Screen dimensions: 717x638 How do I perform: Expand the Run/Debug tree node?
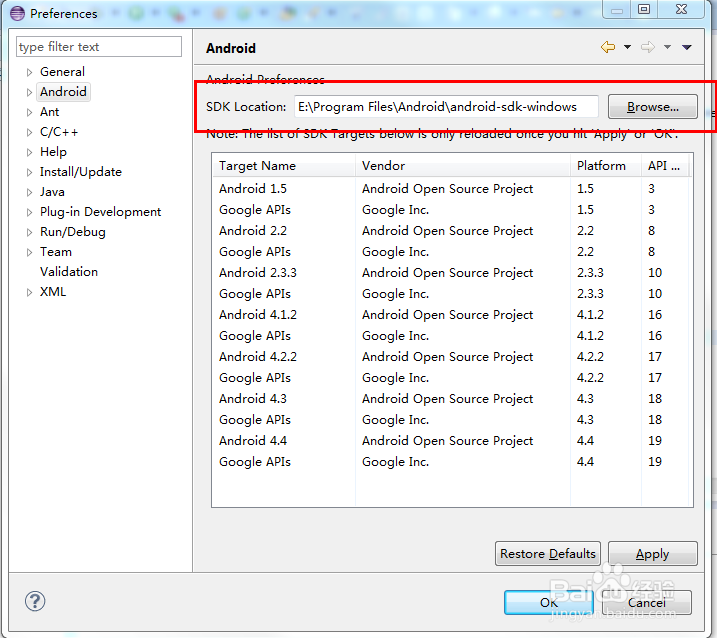click(x=29, y=232)
